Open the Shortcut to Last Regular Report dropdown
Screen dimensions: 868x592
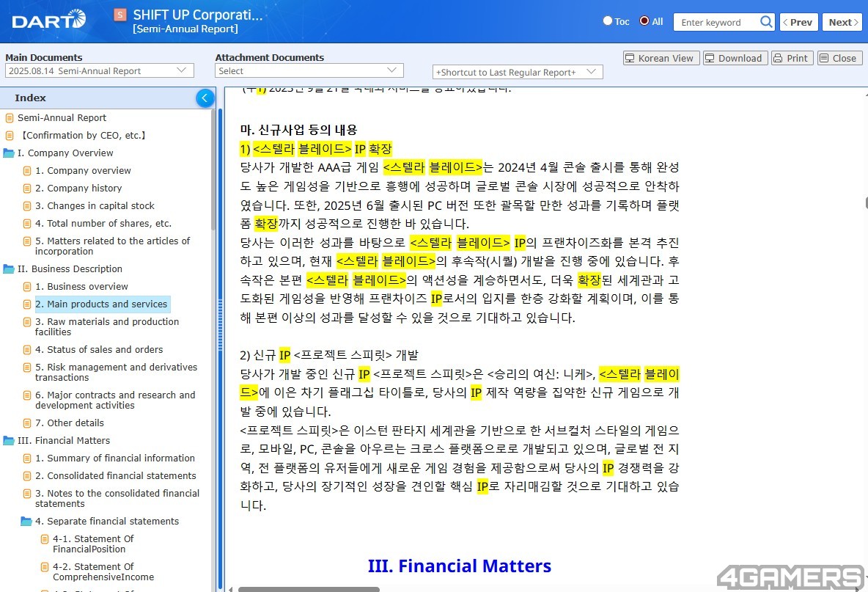pos(518,72)
